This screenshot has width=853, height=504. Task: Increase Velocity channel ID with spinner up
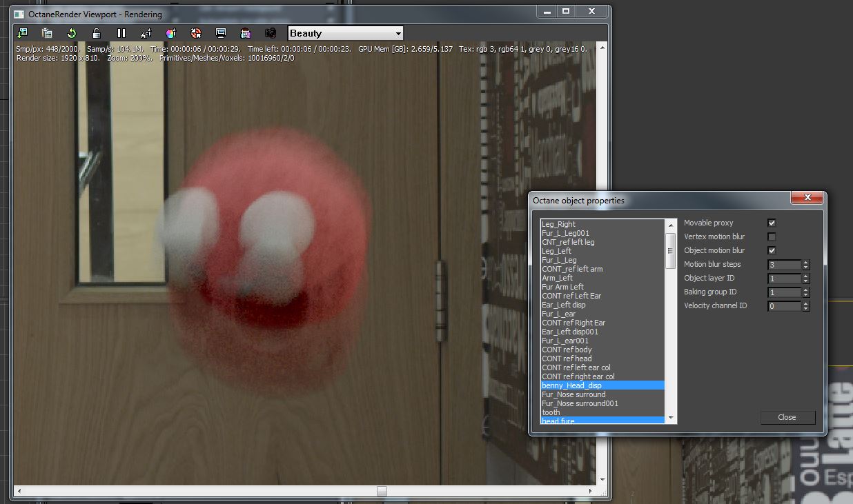pyautogui.click(x=805, y=303)
